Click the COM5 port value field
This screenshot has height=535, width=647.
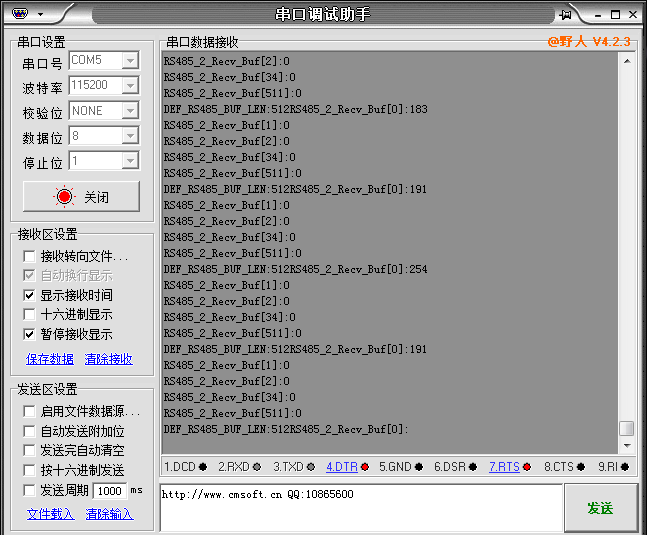pos(96,61)
